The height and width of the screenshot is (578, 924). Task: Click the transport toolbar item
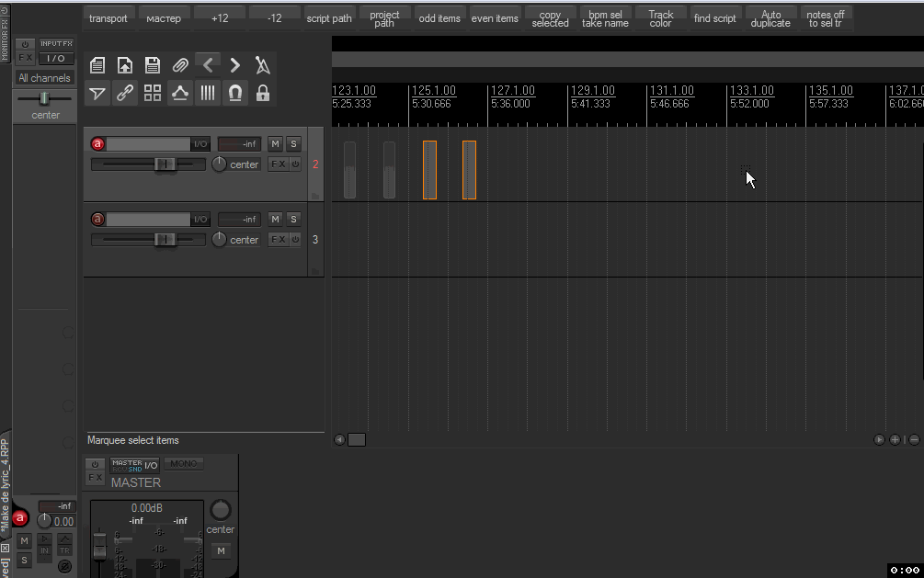pos(108,18)
